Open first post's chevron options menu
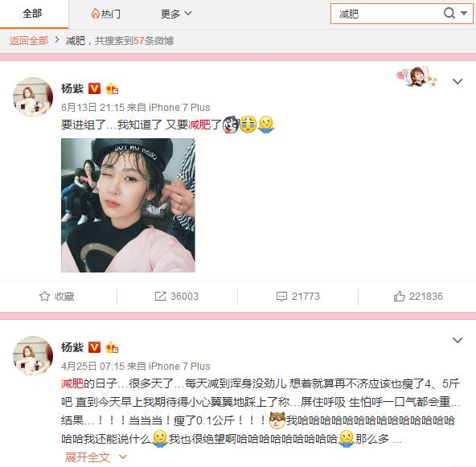Screen dimensions: 476x467 (x=458, y=81)
